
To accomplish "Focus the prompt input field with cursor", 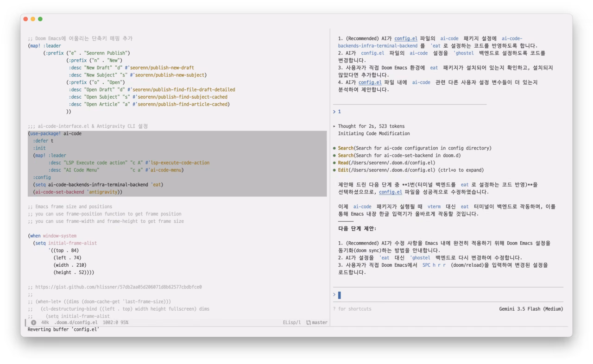I will click(x=448, y=295).
